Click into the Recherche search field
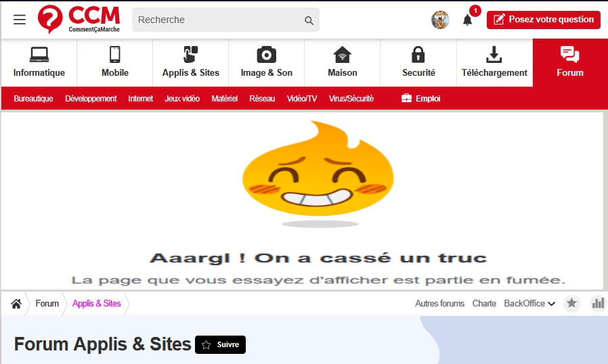 pyautogui.click(x=217, y=20)
